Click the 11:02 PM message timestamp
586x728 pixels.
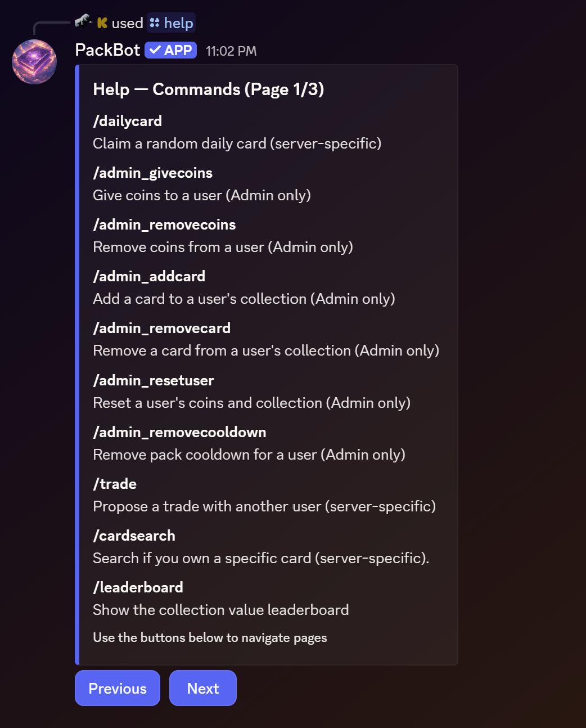click(231, 51)
